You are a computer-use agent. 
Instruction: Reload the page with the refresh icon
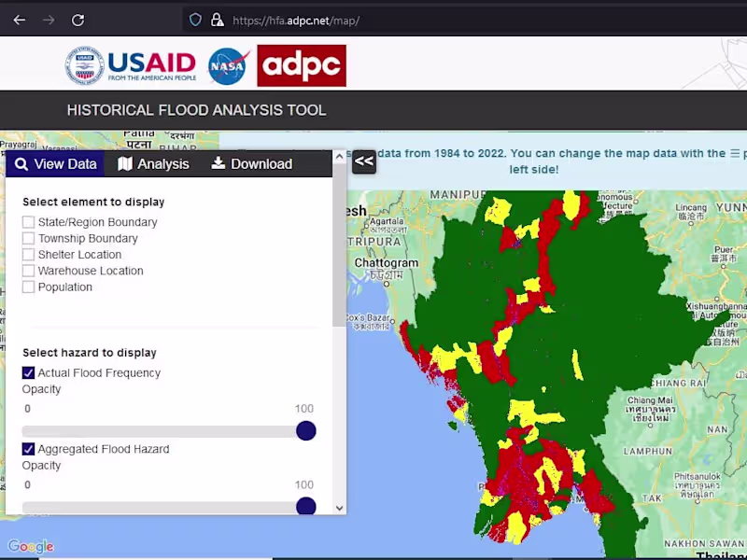pos(78,20)
